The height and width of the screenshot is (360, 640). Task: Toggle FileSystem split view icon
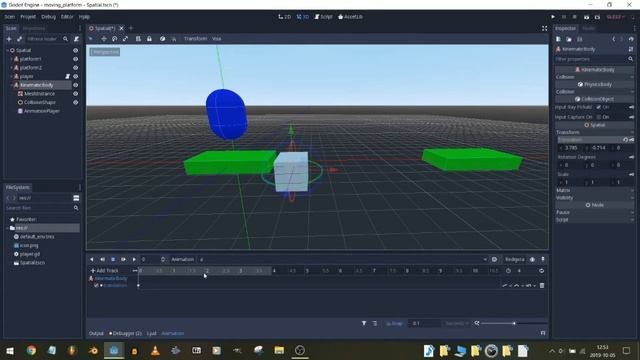[x=76, y=198]
